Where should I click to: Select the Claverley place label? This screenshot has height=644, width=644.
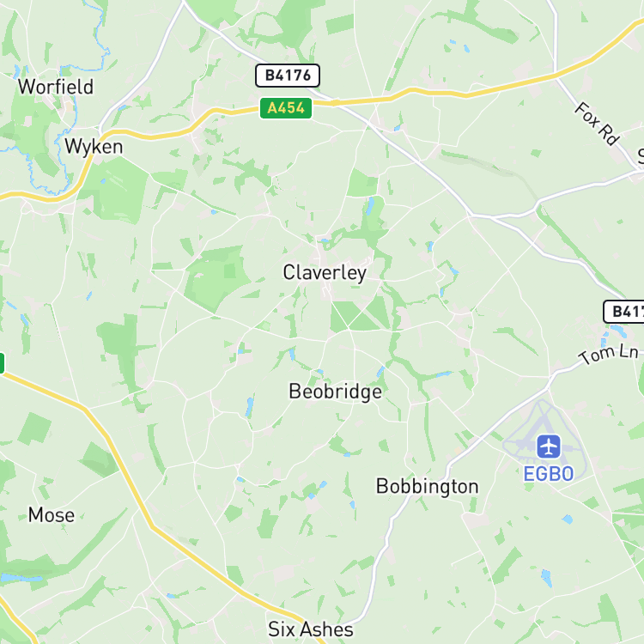325,273
